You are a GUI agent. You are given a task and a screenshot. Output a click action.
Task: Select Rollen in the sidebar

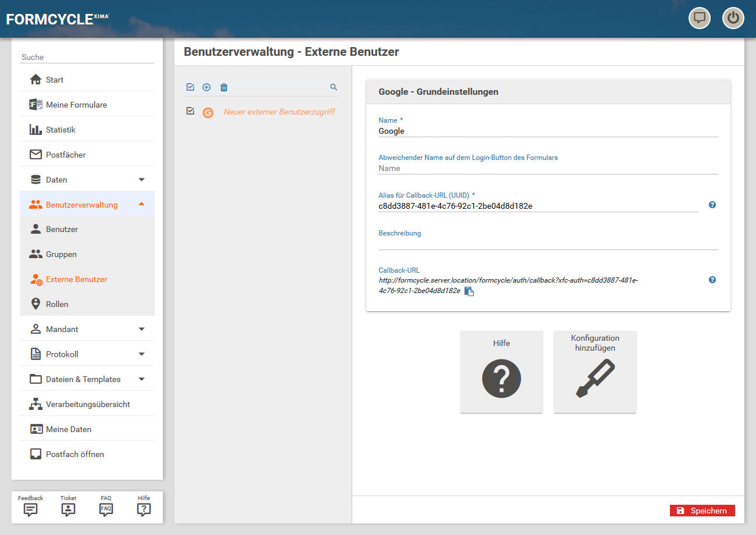pyautogui.click(x=57, y=304)
